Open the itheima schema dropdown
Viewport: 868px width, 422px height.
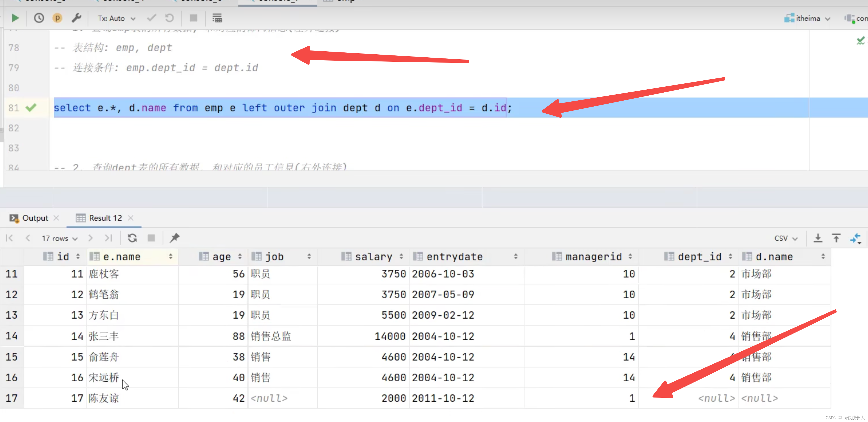coord(807,18)
